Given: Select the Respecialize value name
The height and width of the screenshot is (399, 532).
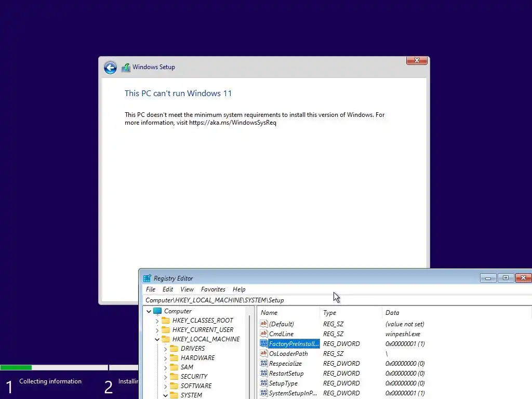Looking at the screenshot, I should (x=285, y=363).
